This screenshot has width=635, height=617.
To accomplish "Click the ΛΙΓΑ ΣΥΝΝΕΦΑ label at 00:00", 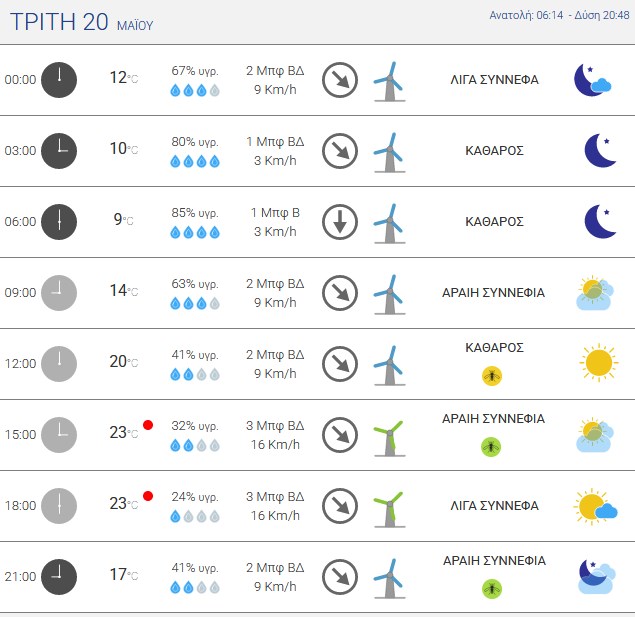I will click(x=494, y=80).
